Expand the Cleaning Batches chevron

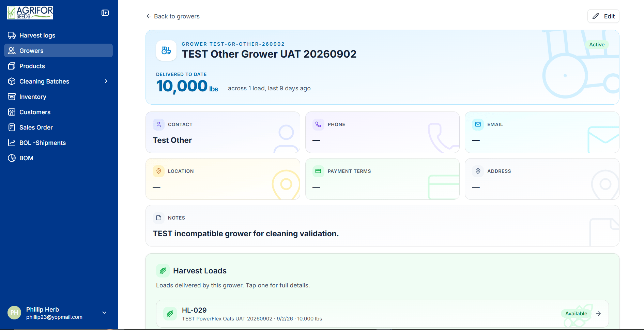pos(106,81)
